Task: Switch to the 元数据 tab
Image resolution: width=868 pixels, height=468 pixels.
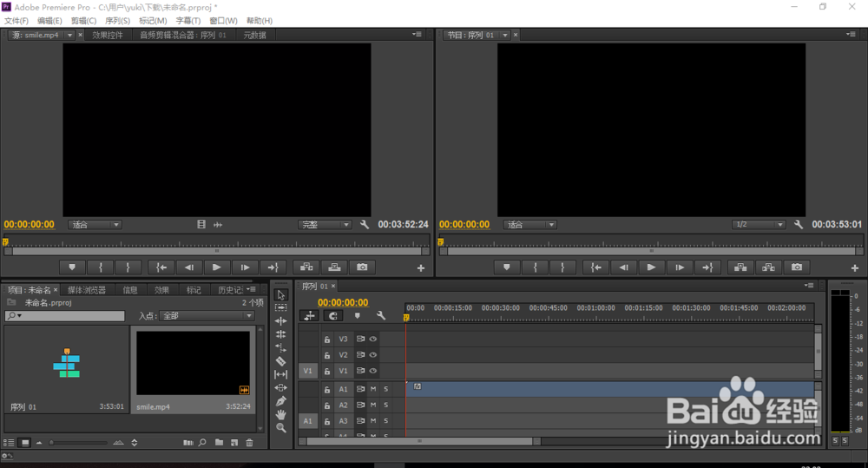Action: 254,35
